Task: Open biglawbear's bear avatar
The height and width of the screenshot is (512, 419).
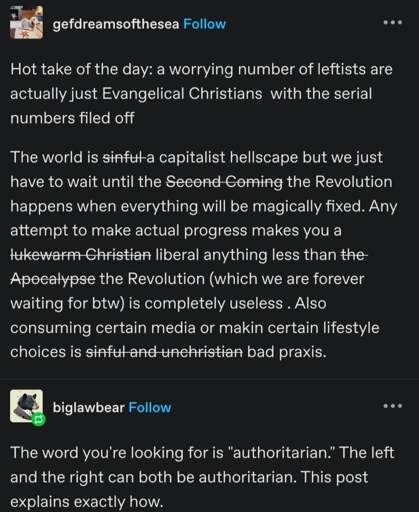Action: click(26, 406)
